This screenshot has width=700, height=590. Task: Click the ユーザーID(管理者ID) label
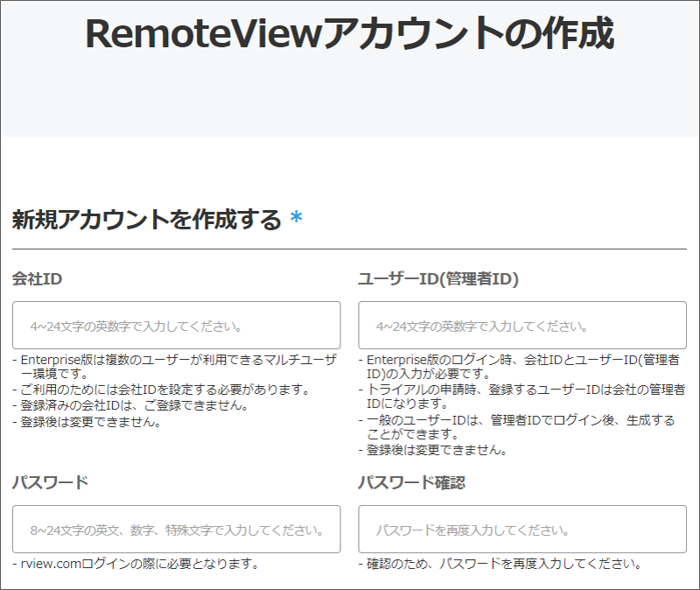438,278
